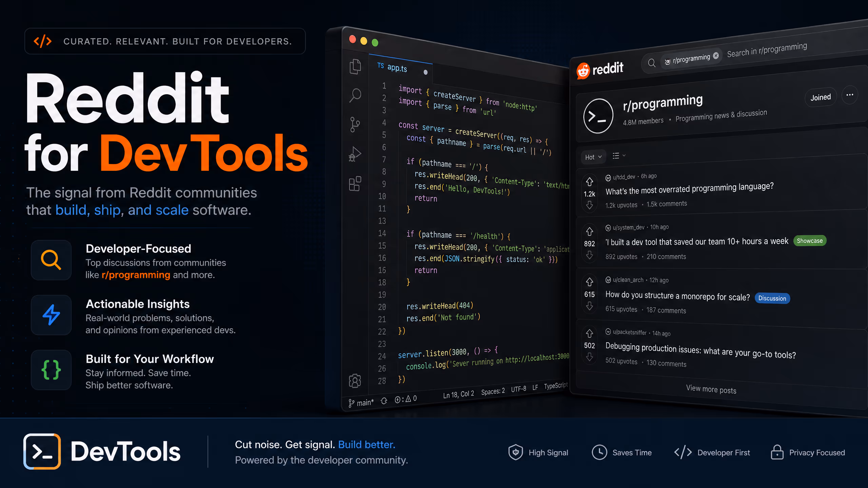Click code line 'res.writeHead(404)' in the editor

pos(440,306)
